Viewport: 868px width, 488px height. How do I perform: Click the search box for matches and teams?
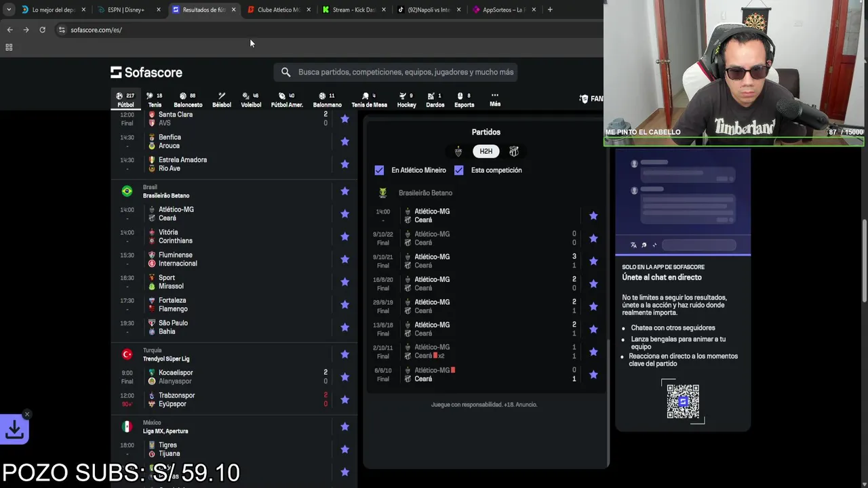pos(396,72)
